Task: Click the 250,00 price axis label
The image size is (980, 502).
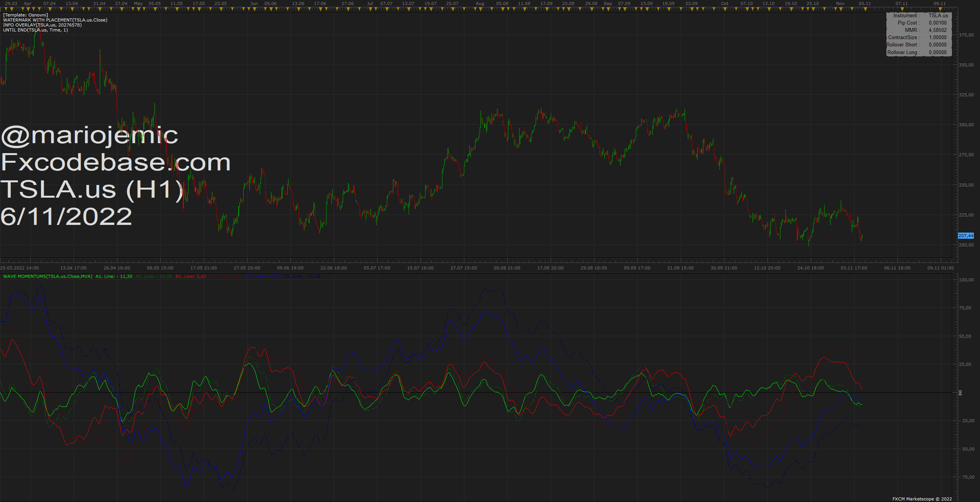Action: (x=966, y=185)
